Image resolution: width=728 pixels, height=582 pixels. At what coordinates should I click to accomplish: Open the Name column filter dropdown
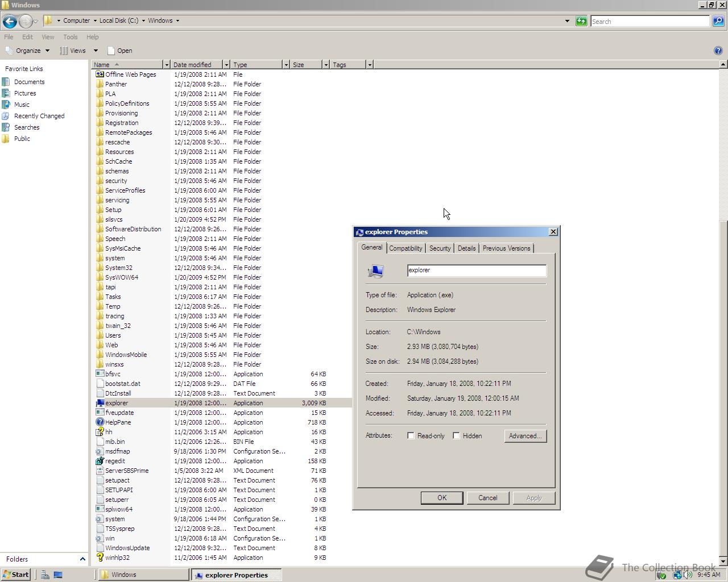pos(167,65)
